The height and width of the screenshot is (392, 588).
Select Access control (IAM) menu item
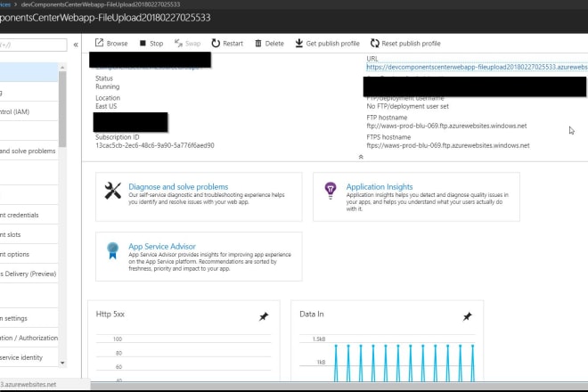[x=29, y=111]
